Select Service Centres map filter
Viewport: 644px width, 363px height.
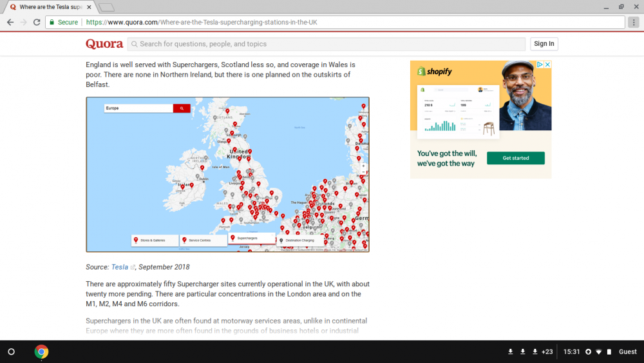pos(204,240)
